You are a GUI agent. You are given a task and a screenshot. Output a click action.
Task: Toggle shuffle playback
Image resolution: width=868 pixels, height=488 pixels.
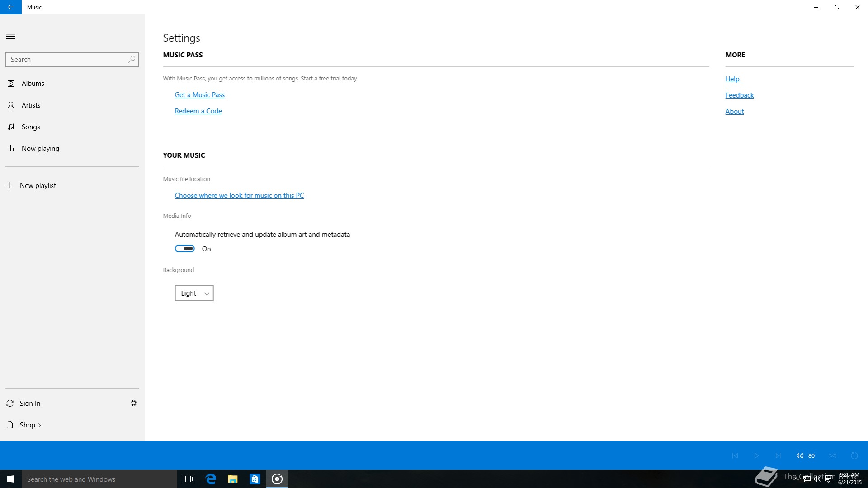833,455
